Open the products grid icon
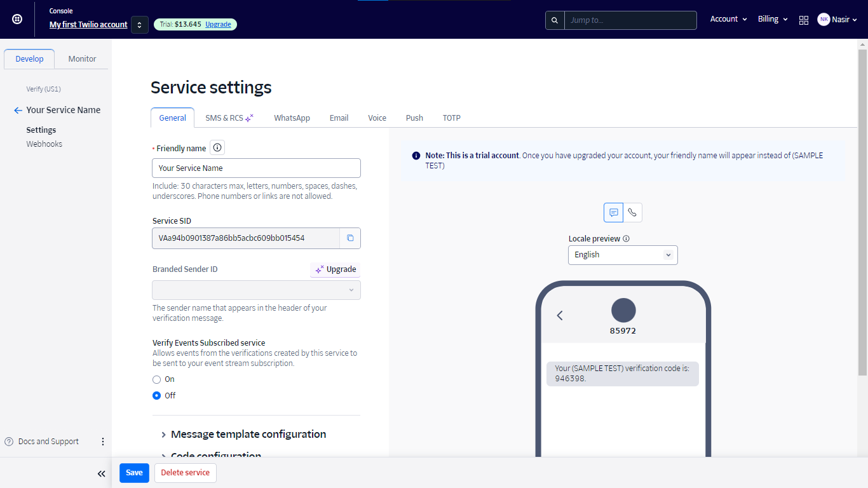Image resolution: width=868 pixels, height=488 pixels. [x=804, y=20]
